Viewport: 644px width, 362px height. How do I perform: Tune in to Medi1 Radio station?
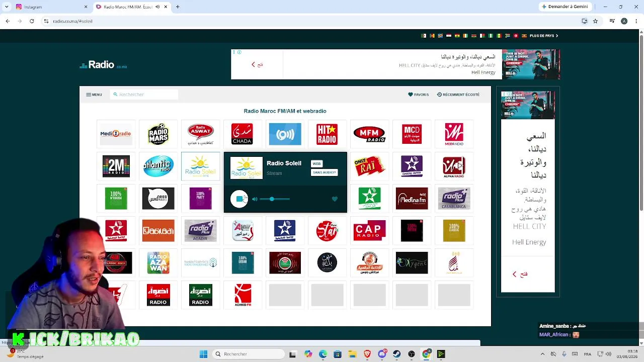click(116, 134)
